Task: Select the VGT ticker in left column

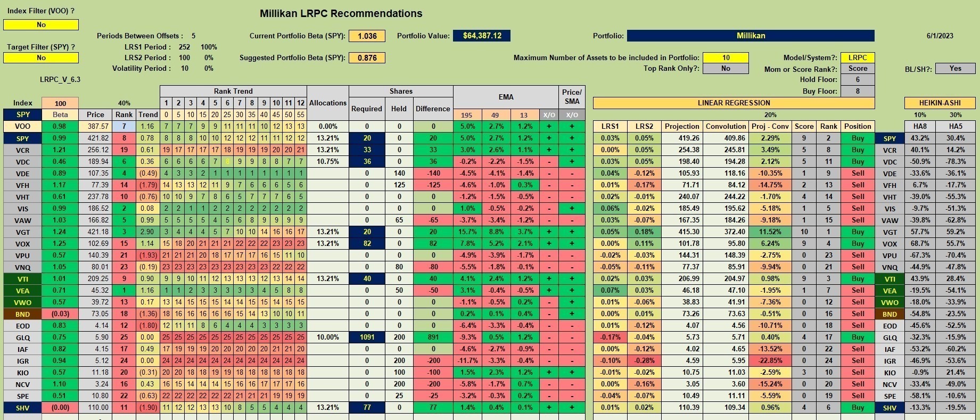Action: [x=22, y=232]
